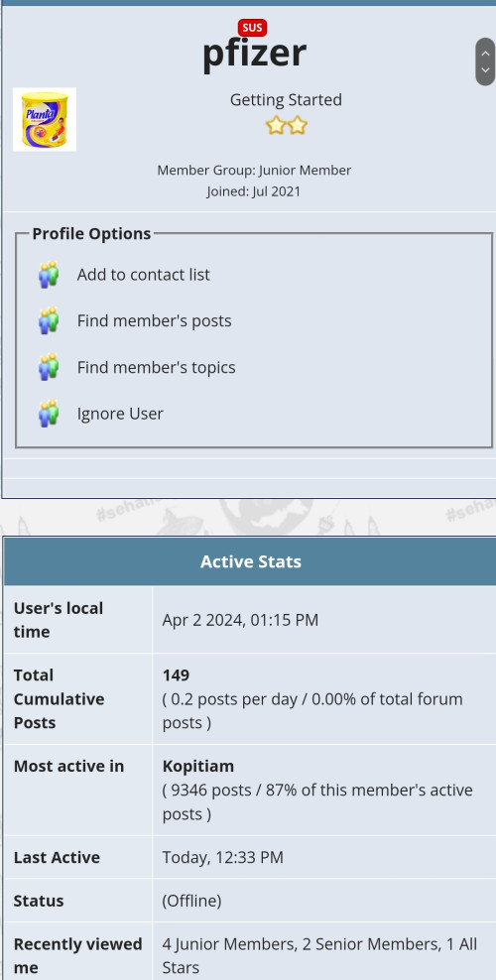Click the Getting Started rank title
Viewport: 496px width, 980px height.
point(286,100)
